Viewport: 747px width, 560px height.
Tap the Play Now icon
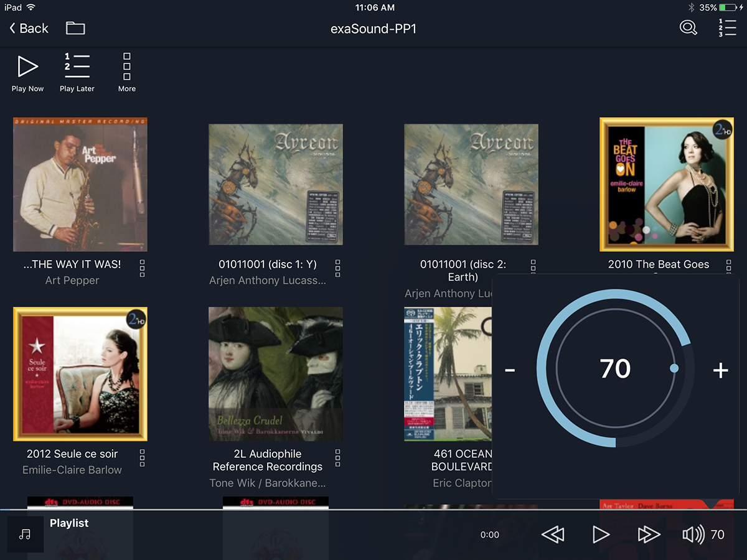(27, 66)
